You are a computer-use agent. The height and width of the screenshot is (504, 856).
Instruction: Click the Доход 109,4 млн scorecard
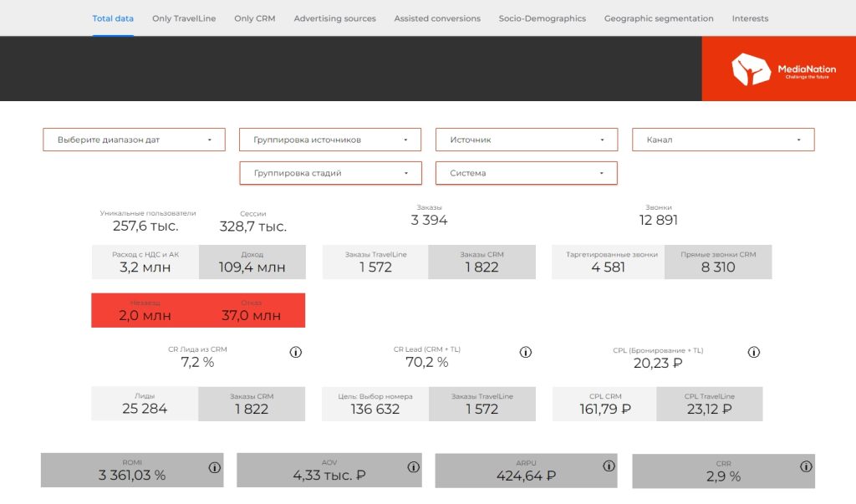[x=252, y=262]
